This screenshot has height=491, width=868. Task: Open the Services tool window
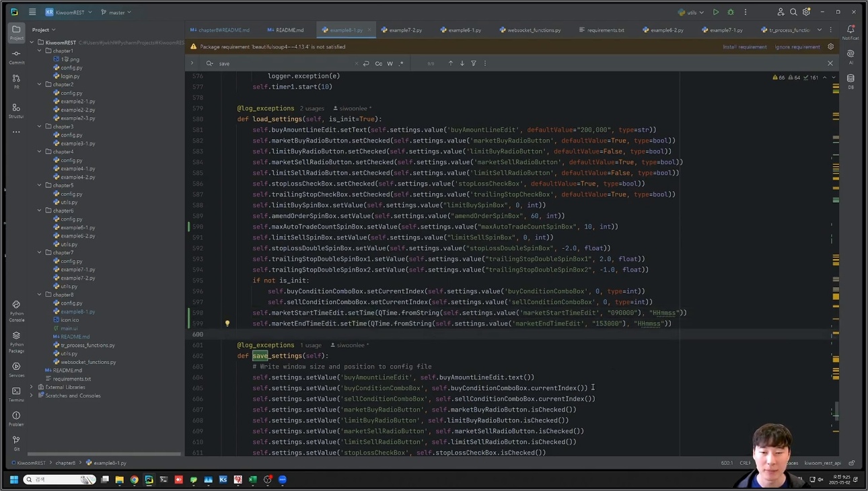[16, 369]
